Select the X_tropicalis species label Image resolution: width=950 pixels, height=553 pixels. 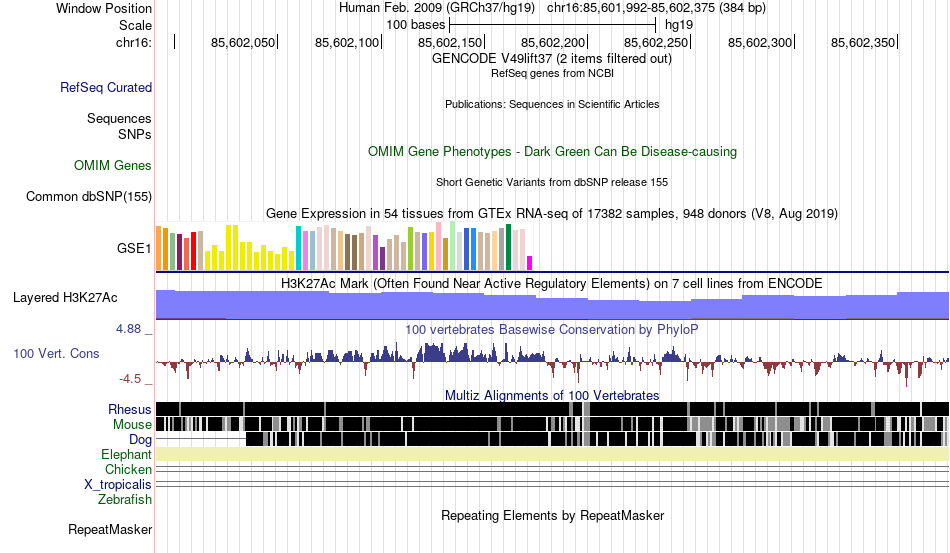(118, 485)
